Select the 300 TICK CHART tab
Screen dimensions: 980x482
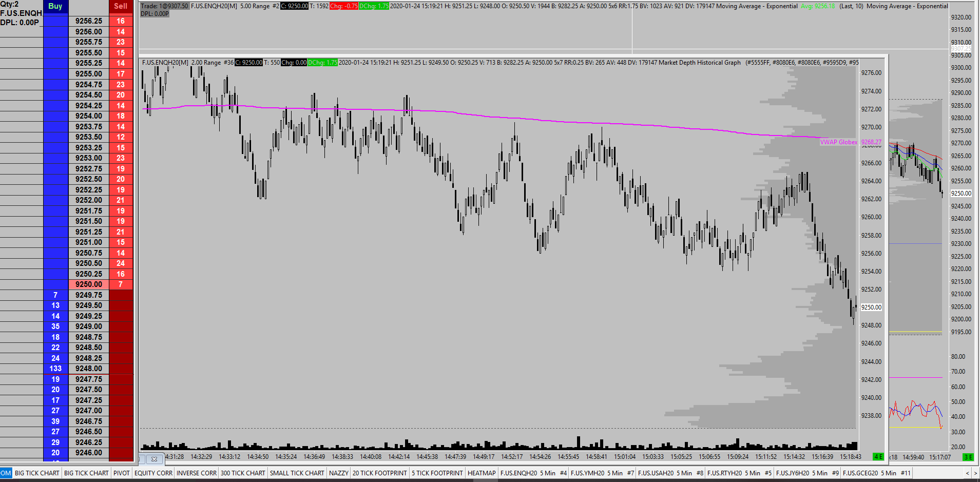[243, 473]
